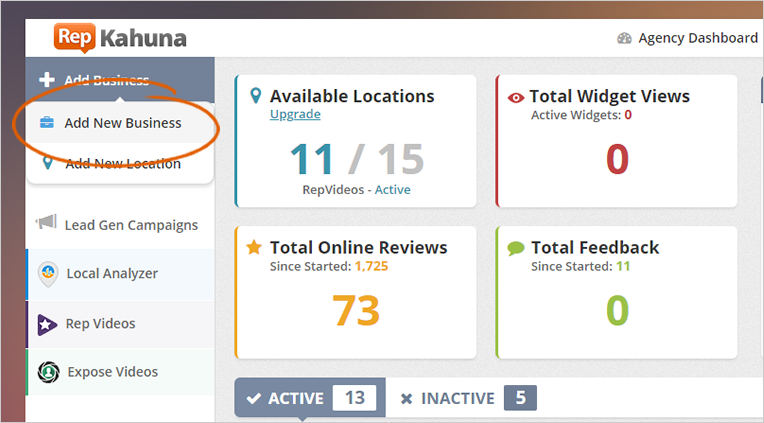Click the Upgrade link
The width and height of the screenshot is (764, 423).
(x=295, y=114)
